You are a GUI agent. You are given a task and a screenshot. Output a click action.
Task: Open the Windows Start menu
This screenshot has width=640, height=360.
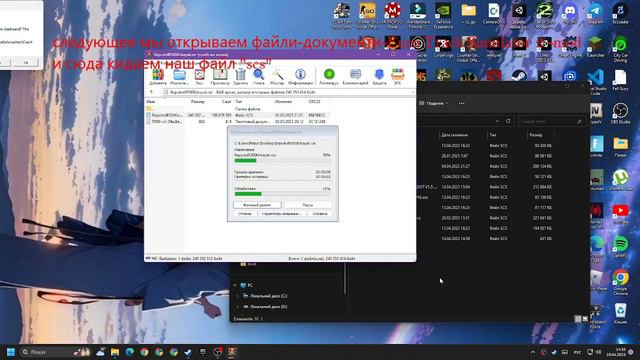point(11,352)
